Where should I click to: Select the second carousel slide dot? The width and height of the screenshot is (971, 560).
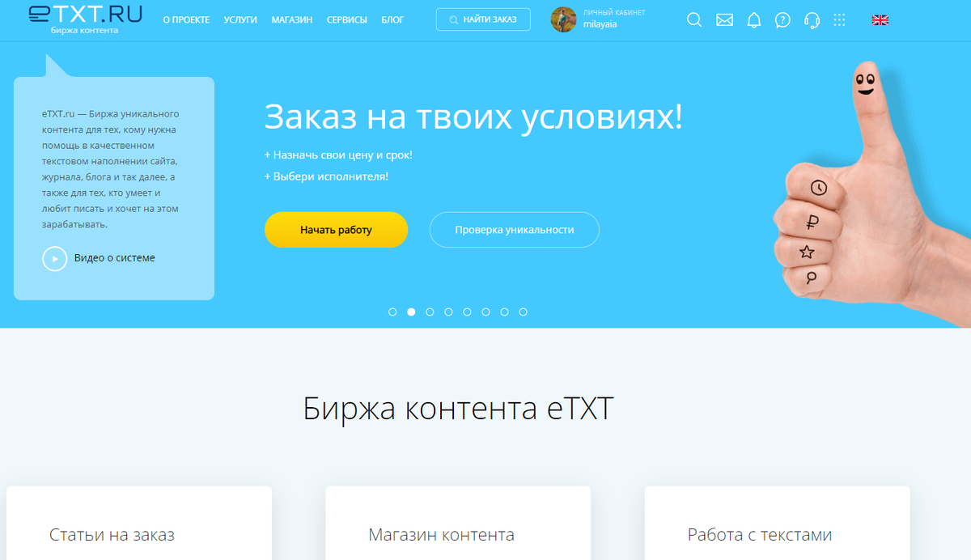coord(411,312)
